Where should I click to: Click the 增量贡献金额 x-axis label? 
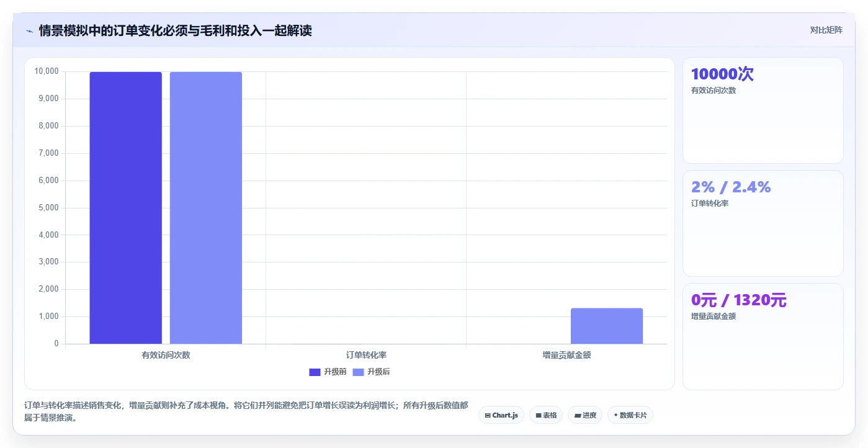(x=566, y=356)
